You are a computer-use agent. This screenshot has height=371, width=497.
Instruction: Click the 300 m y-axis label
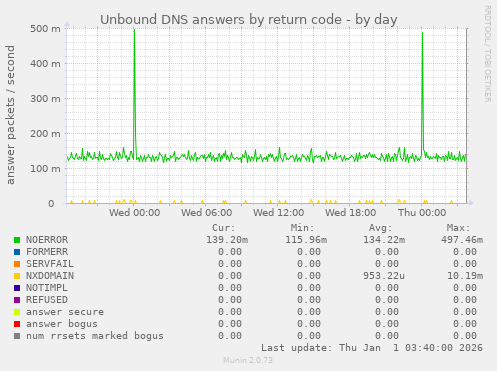point(45,98)
